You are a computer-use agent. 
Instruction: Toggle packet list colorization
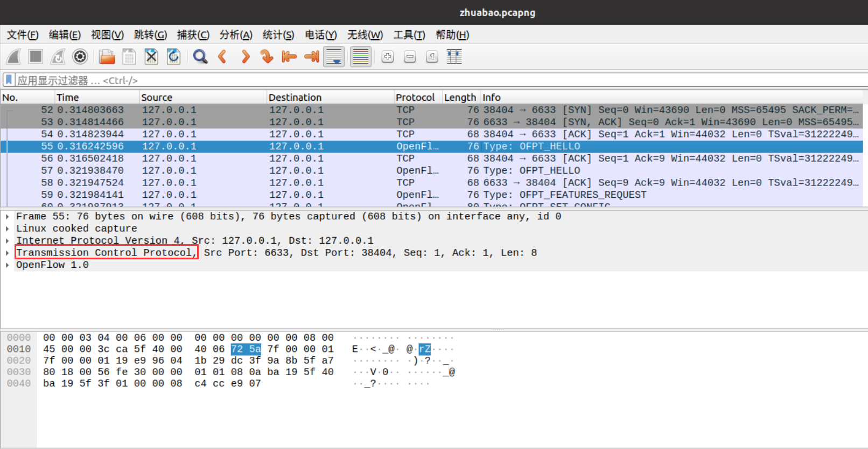pyautogui.click(x=361, y=57)
